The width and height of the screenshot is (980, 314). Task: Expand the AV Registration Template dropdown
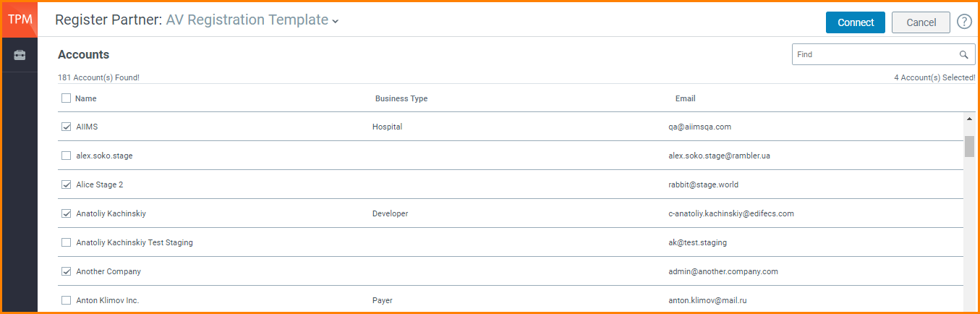335,21
